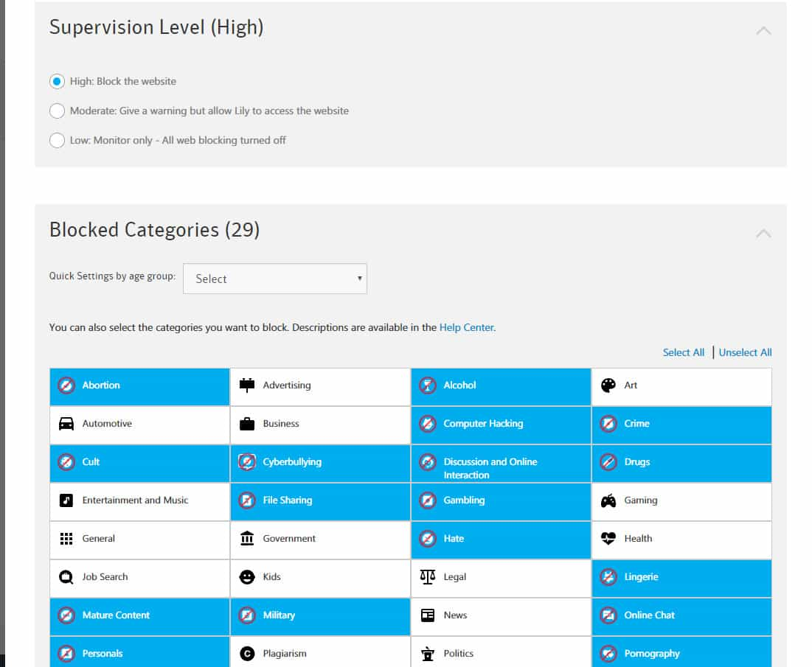Viewport: 812px width, 667px height.
Task: Click the Art palette icon
Action: pos(608,385)
